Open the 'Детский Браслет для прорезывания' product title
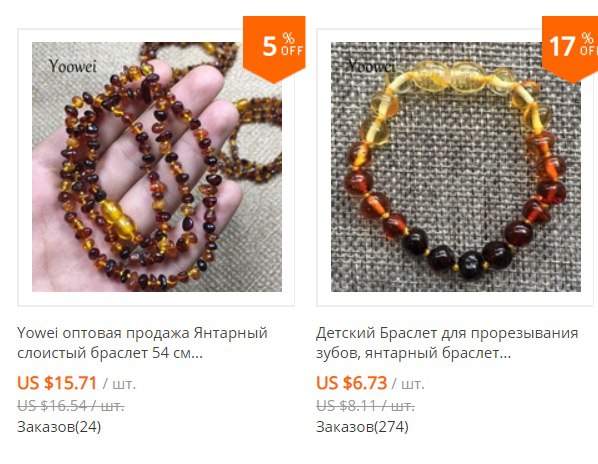This screenshot has width=598, height=464. coord(447,333)
